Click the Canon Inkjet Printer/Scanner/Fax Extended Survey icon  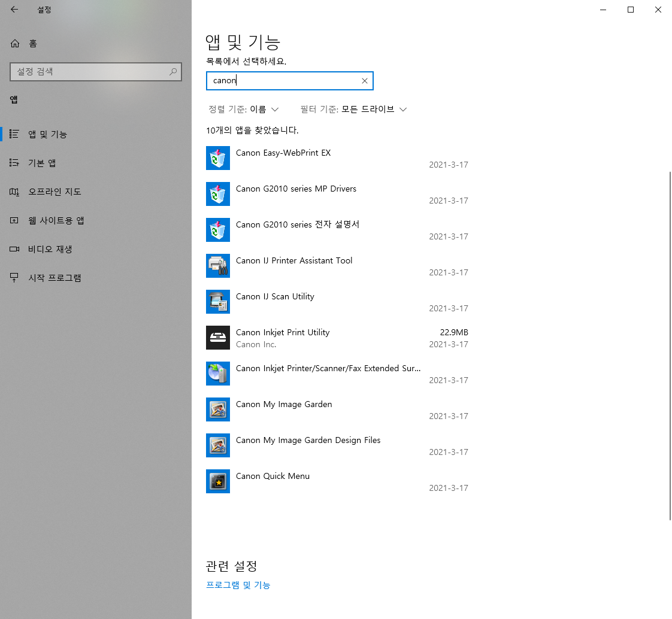(x=218, y=374)
